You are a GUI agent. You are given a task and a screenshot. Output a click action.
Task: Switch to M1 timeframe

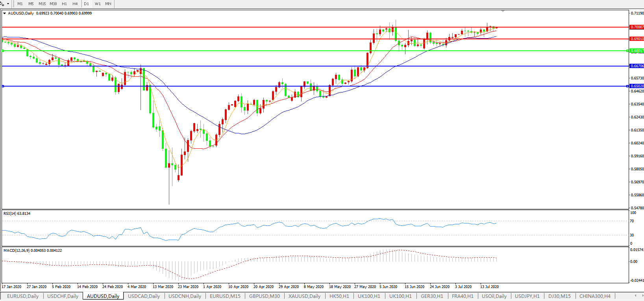[20, 4]
